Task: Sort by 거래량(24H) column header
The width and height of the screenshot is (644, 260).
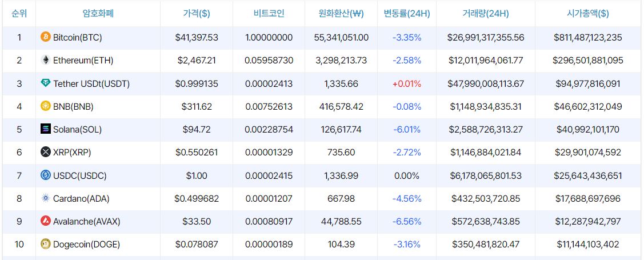Action: [x=485, y=13]
